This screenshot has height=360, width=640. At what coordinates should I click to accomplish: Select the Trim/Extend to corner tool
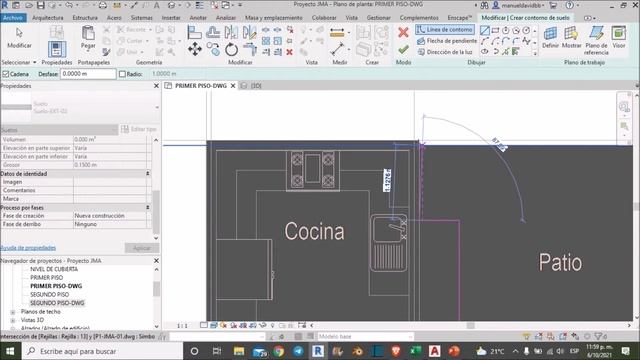249,49
